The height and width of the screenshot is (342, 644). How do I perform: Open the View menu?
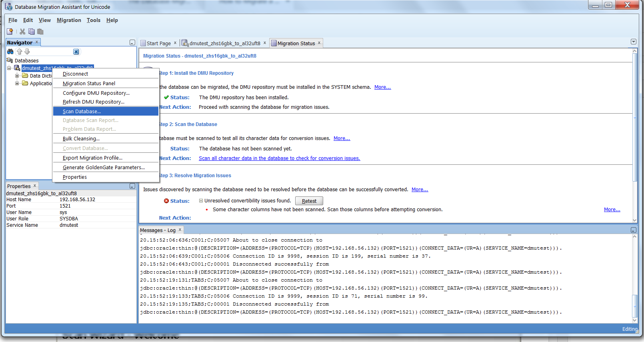tap(45, 20)
